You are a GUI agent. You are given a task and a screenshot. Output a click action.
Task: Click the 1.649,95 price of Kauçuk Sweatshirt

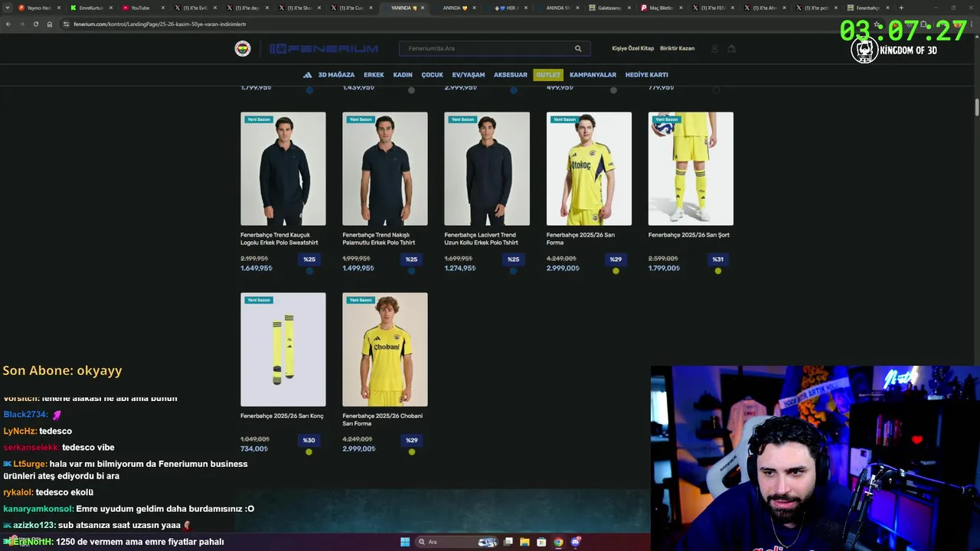coord(256,268)
